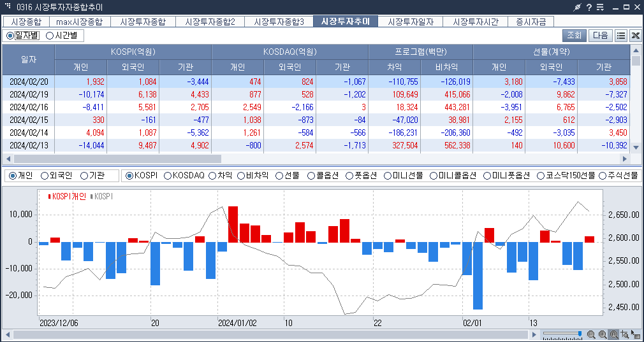
Task: Click the zoom out magnifier icon
Action: (x=591, y=334)
